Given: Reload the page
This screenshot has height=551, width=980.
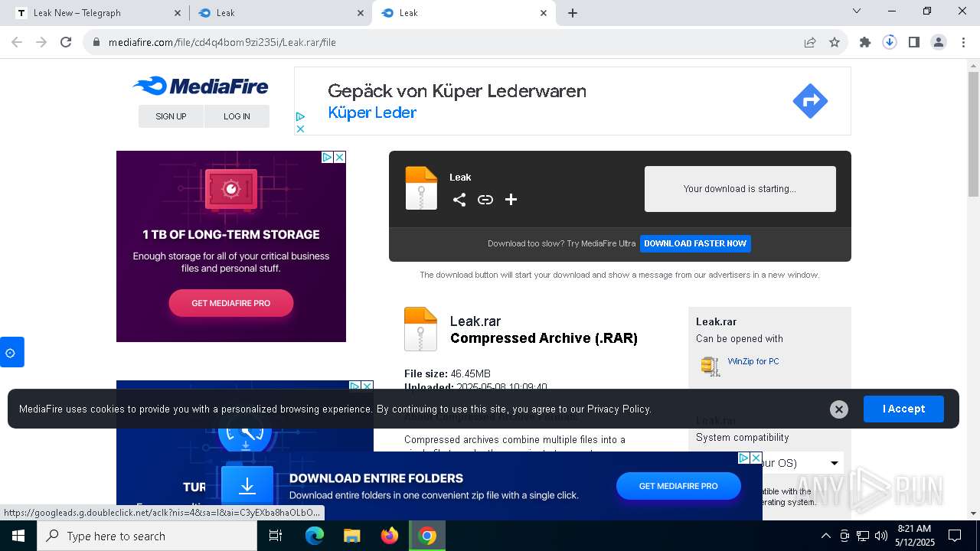Looking at the screenshot, I should (x=66, y=43).
